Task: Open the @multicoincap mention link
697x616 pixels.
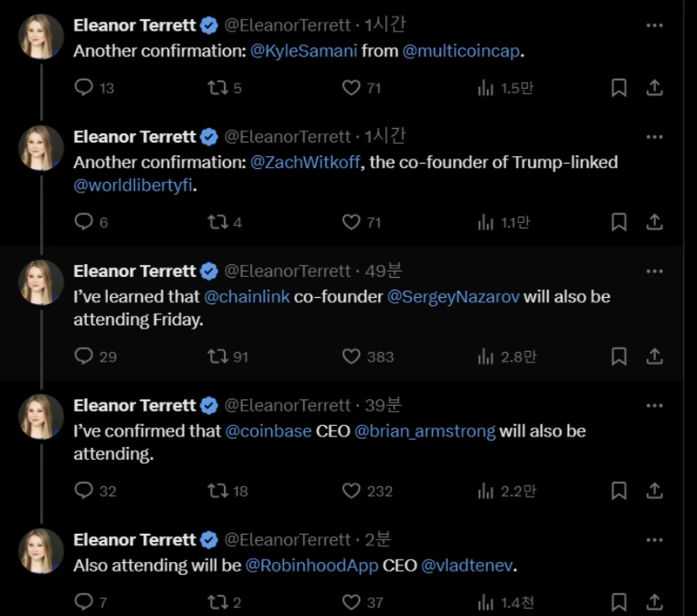Action: (x=463, y=51)
